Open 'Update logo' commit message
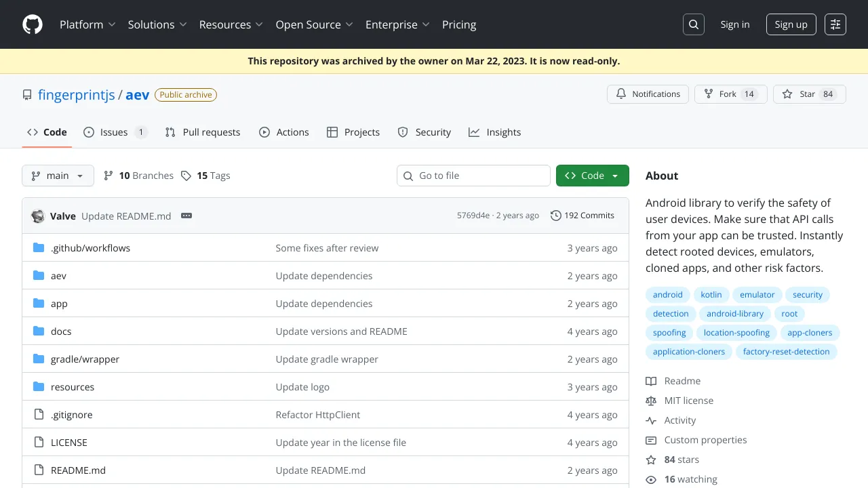This screenshot has height=488, width=868. pyautogui.click(x=302, y=387)
